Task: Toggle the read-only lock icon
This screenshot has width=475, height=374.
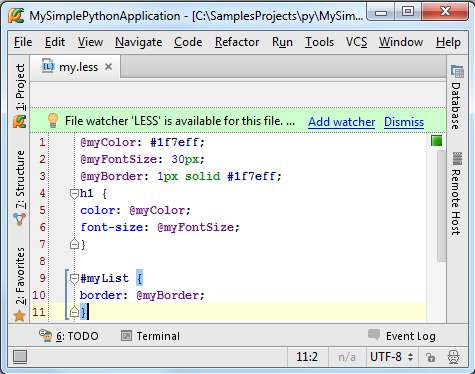Action: (x=430, y=357)
